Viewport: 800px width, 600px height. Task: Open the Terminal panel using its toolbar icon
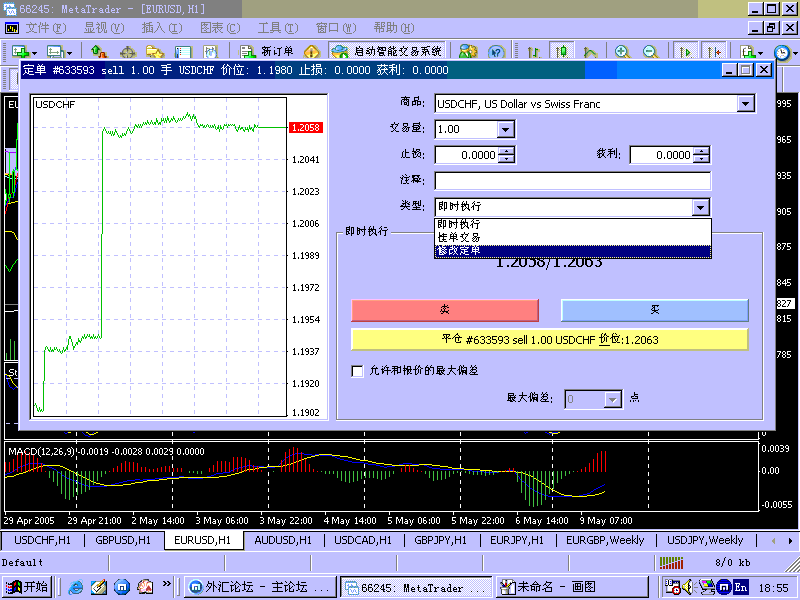[185, 50]
